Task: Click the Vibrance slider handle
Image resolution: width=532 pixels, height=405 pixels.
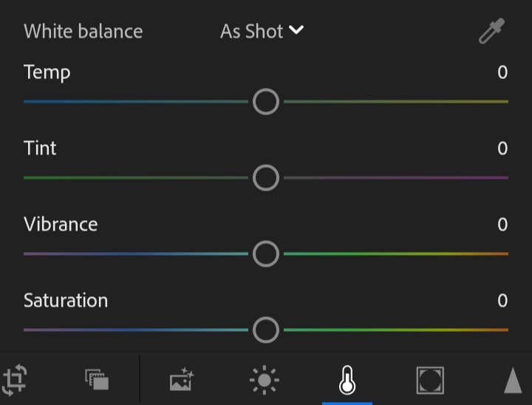Action: pyautogui.click(x=266, y=253)
